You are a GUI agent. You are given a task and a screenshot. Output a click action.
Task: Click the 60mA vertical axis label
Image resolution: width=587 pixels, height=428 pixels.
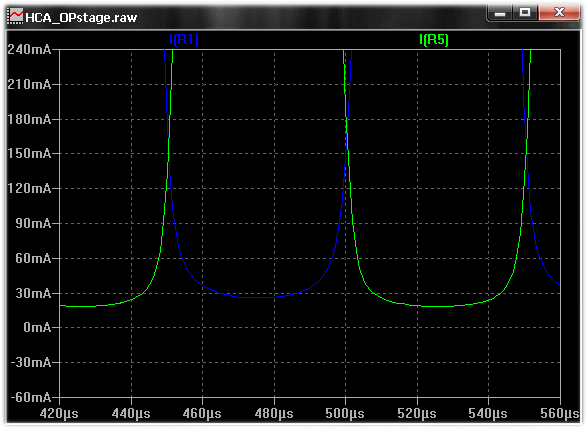click(33, 258)
